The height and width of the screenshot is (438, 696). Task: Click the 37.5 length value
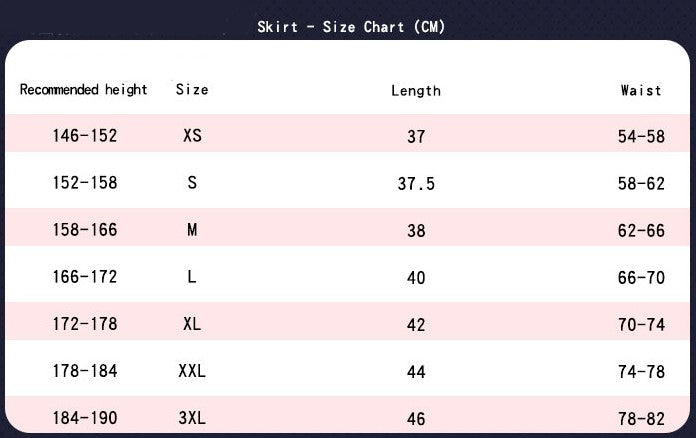coord(416,184)
